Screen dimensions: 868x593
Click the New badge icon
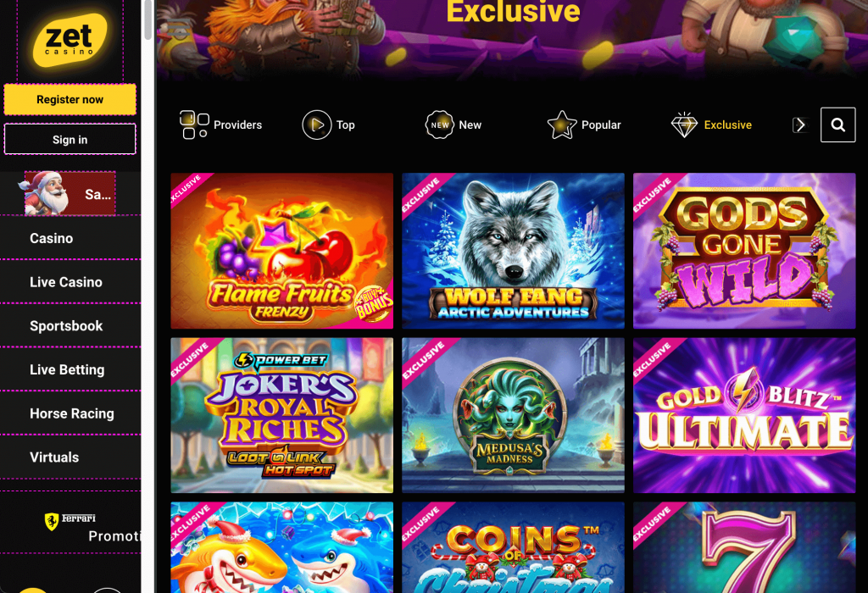click(x=440, y=125)
